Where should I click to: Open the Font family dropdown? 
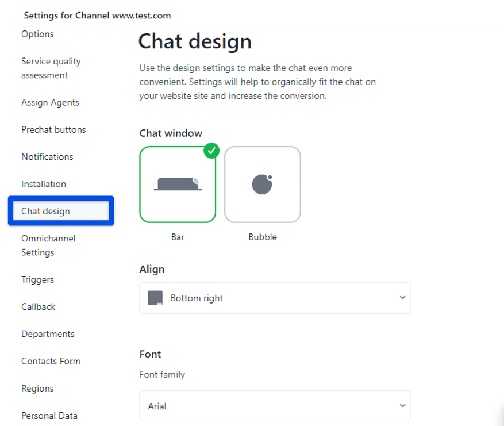pyautogui.click(x=275, y=405)
